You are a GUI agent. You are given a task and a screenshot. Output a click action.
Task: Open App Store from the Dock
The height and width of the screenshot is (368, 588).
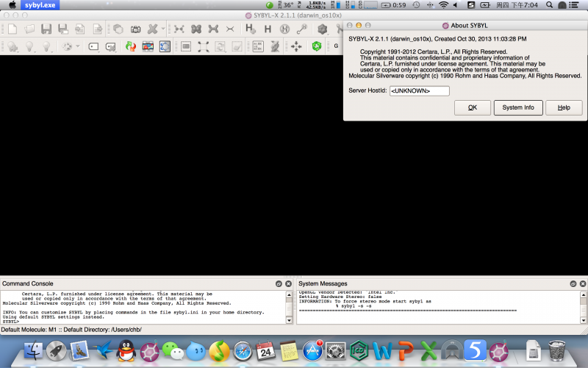[312, 351]
